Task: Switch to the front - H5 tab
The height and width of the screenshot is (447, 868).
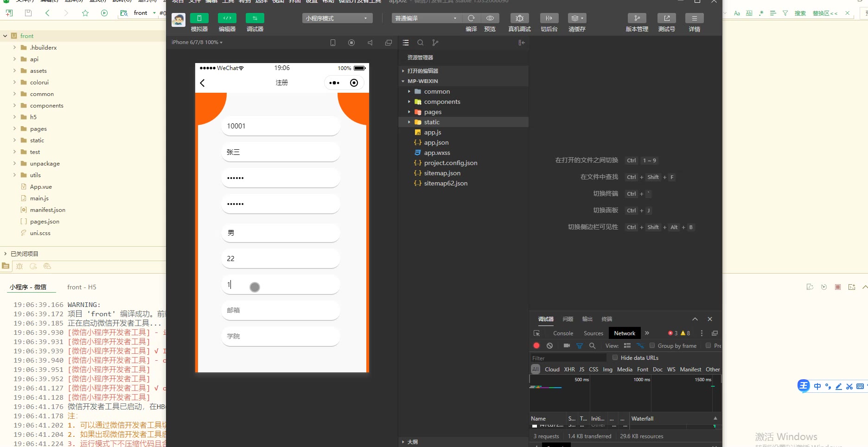Action: coord(82,287)
